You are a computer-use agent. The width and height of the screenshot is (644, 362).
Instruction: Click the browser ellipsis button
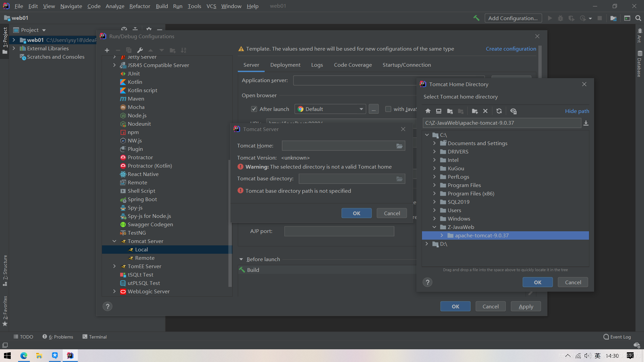373,109
